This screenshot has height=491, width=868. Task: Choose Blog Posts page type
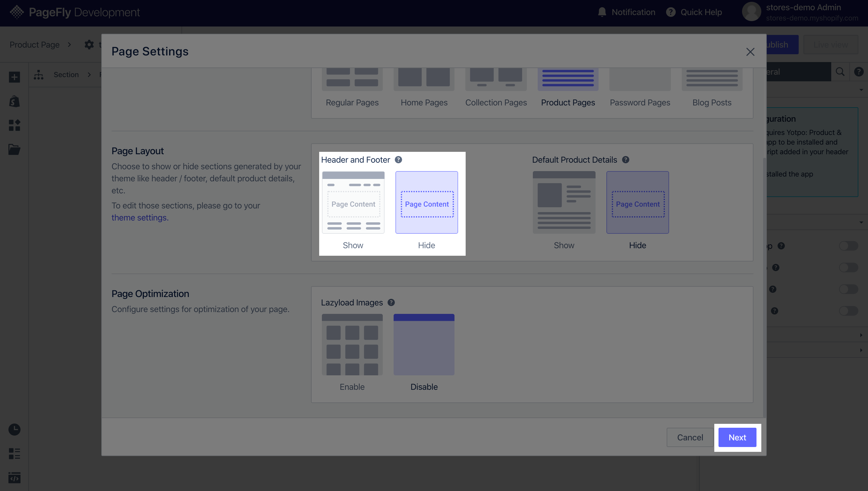coord(712,88)
